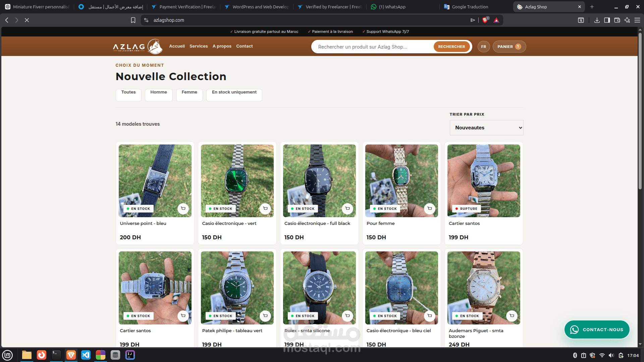Viewport: 644px width, 362px height.
Task: Switch to WordPress and Web Development tab
Action: pos(257,7)
